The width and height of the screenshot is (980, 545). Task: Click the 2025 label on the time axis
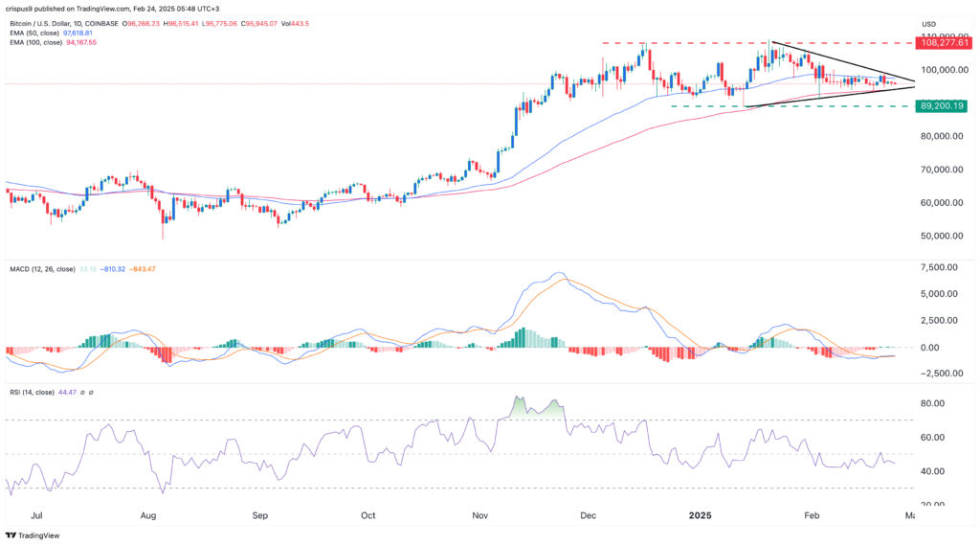pos(702,514)
